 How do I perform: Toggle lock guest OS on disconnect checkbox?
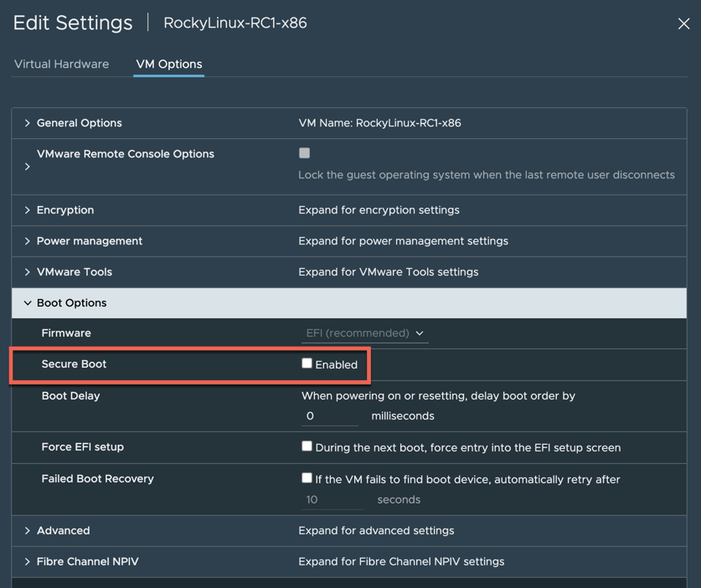coord(305,153)
